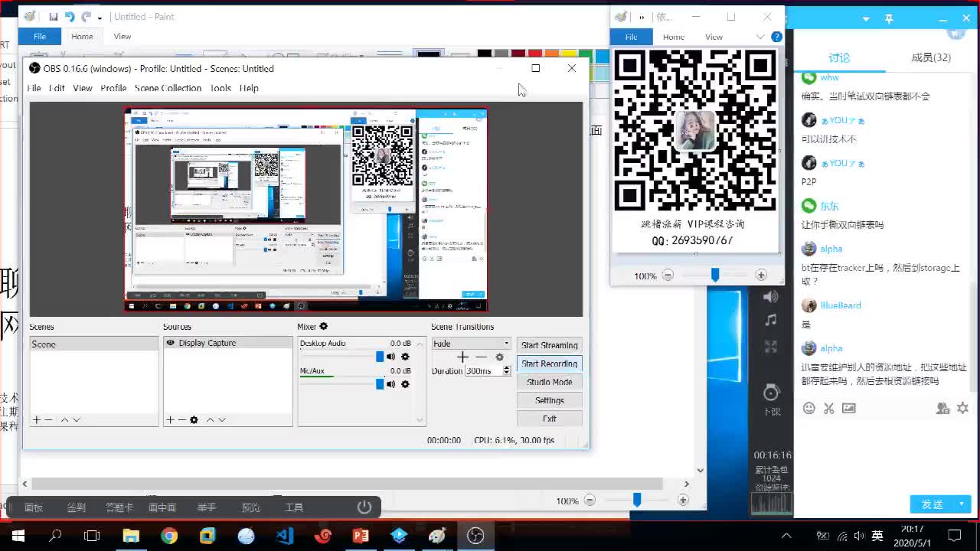Viewport: 980px width, 551px height.
Task: Select the Scene item in Scenes list
Action: point(94,344)
